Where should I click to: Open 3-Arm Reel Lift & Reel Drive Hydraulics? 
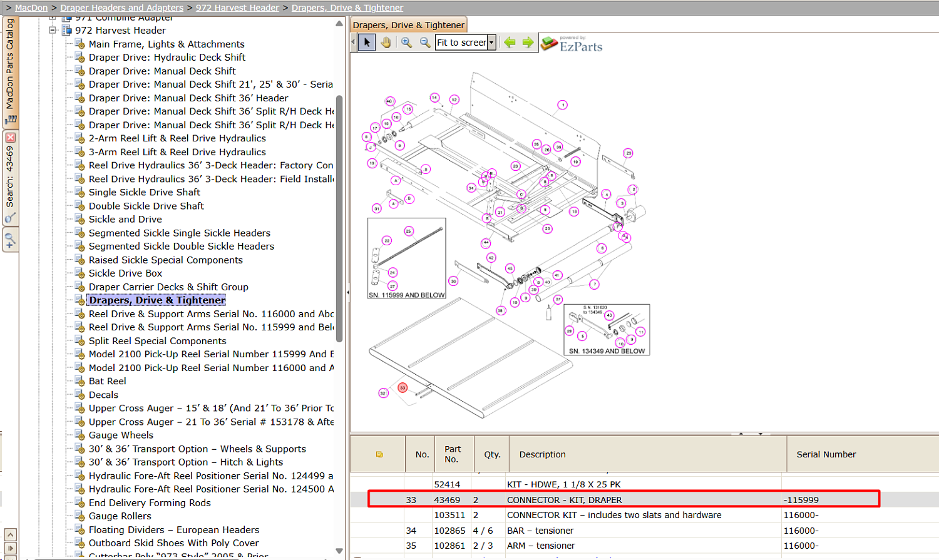point(177,152)
